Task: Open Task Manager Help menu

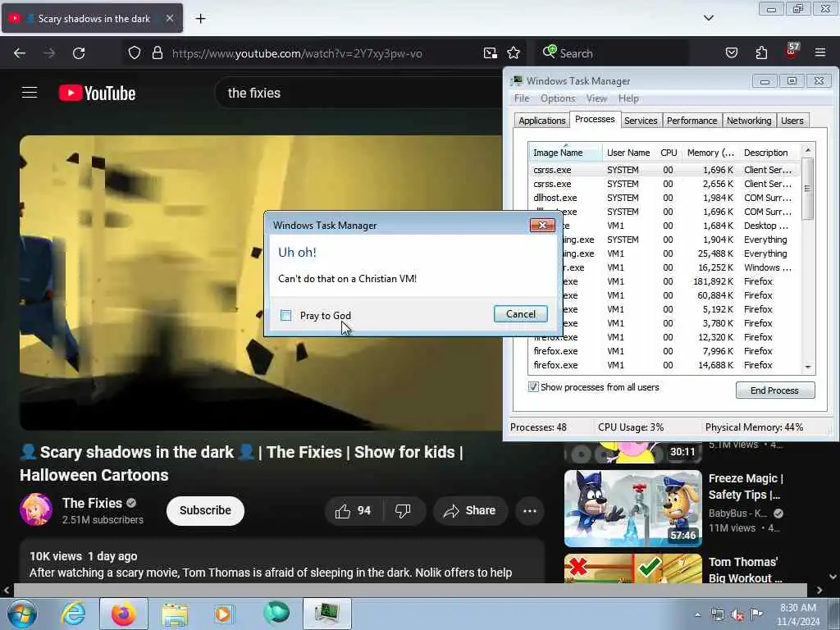Action: 628,98
